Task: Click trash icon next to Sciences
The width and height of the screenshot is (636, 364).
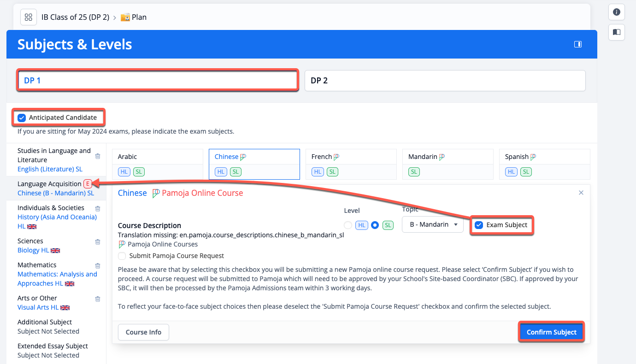Action: point(98,242)
